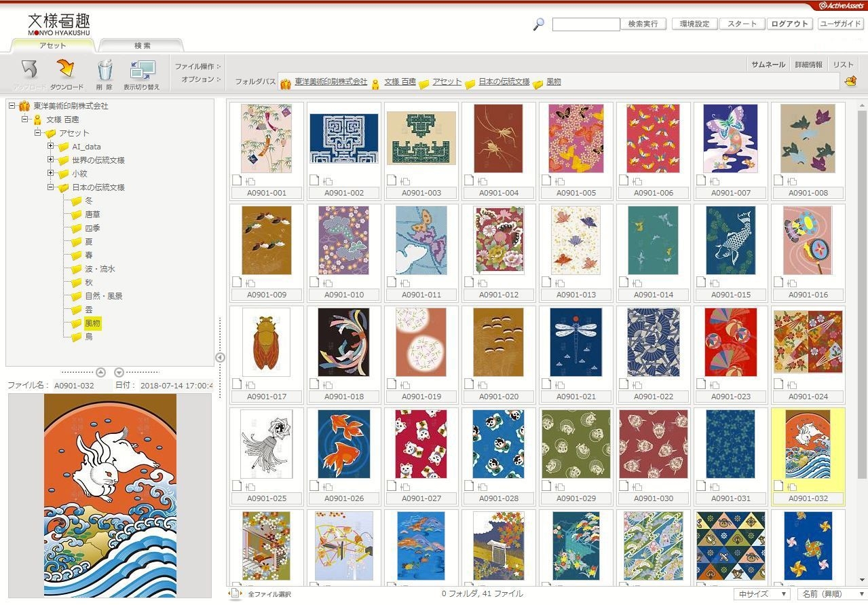This screenshot has height=605, width=868.
Task: Click the parent folder icon beside the folder path
Action: 850,82
